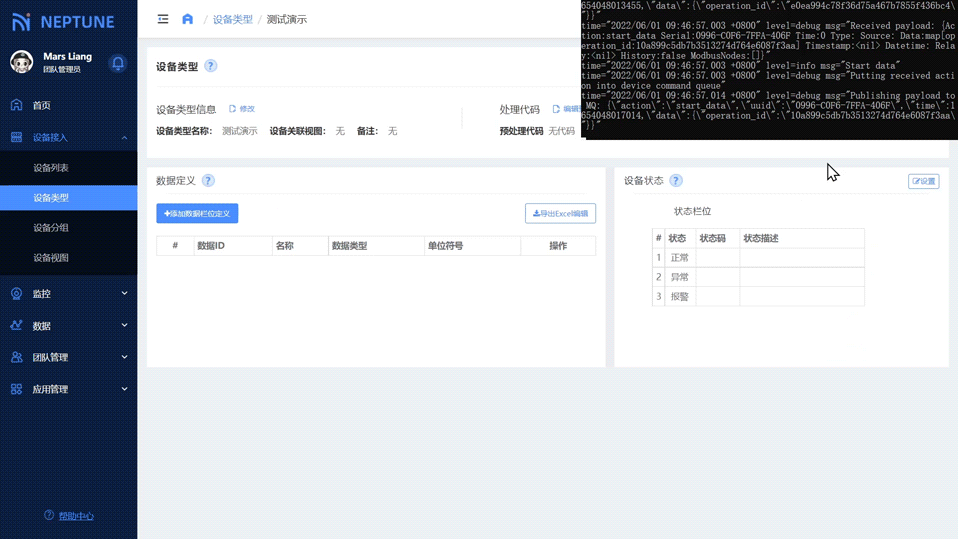Image resolution: width=958 pixels, height=539 pixels.
Task: Open 首页 from the sidebar
Action: (x=41, y=105)
